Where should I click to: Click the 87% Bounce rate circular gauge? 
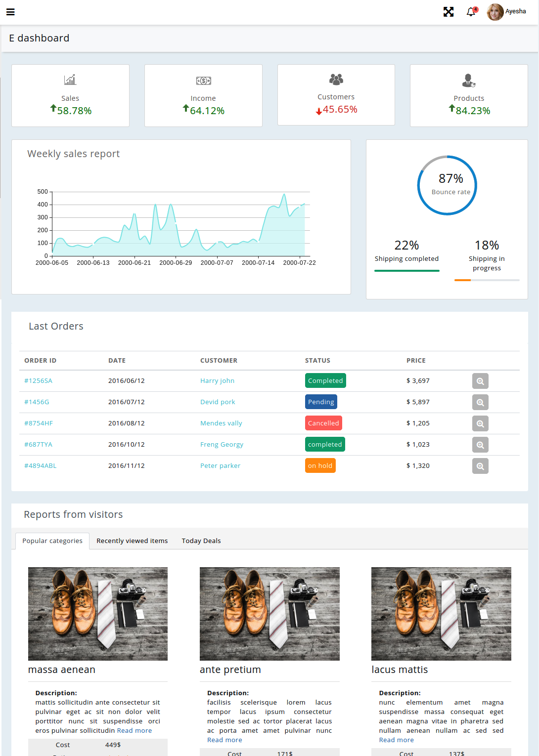(447, 185)
